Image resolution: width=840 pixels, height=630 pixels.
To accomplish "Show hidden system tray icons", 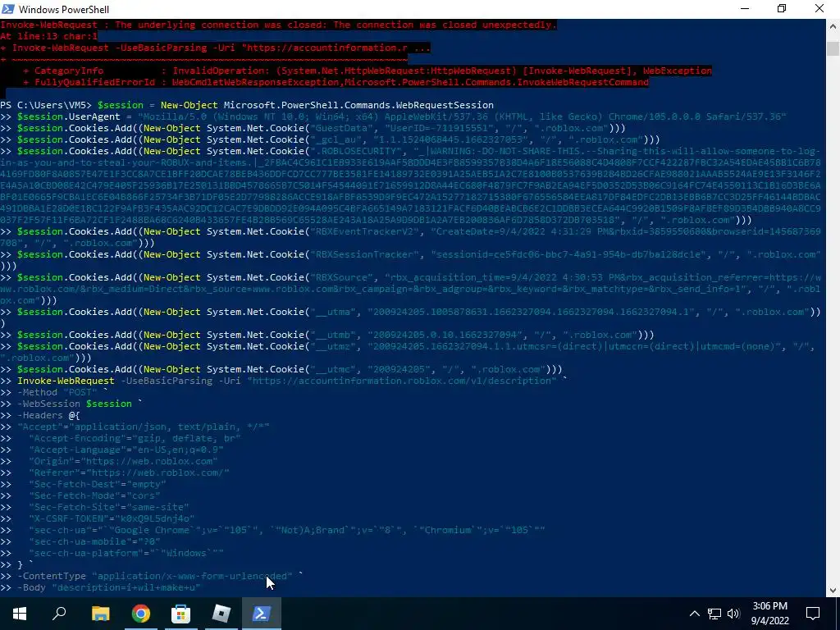I will [694, 614].
